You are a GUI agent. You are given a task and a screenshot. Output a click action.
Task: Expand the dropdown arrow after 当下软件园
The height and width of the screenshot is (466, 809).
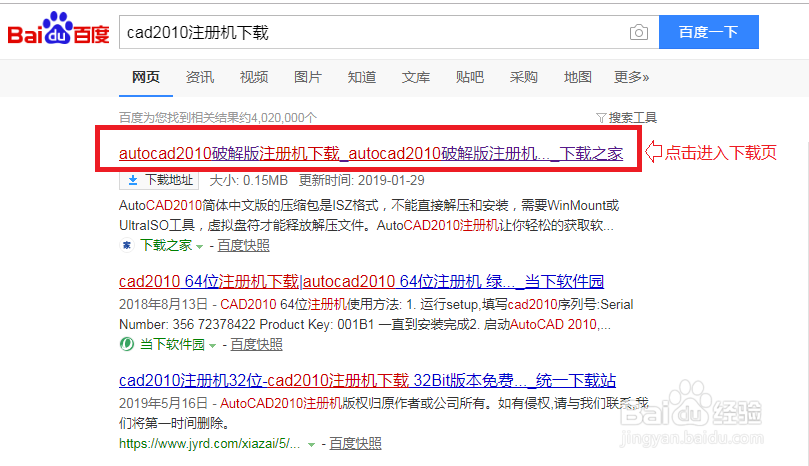point(212,346)
